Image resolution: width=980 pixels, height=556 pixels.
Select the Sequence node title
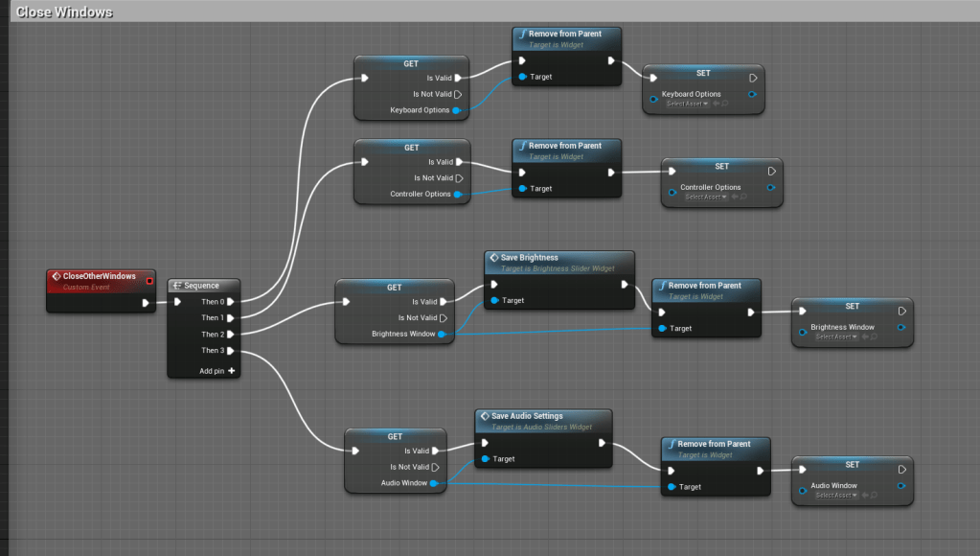coord(201,285)
